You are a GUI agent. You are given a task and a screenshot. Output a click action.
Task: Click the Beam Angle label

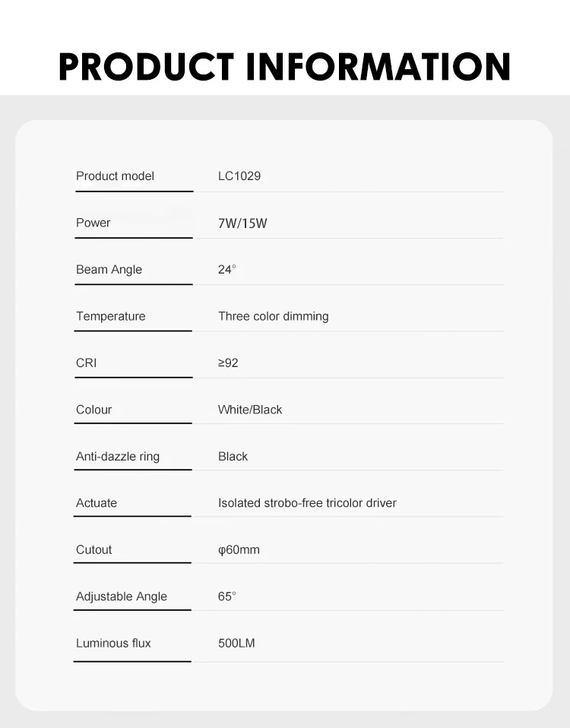click(x=109, y=270)
